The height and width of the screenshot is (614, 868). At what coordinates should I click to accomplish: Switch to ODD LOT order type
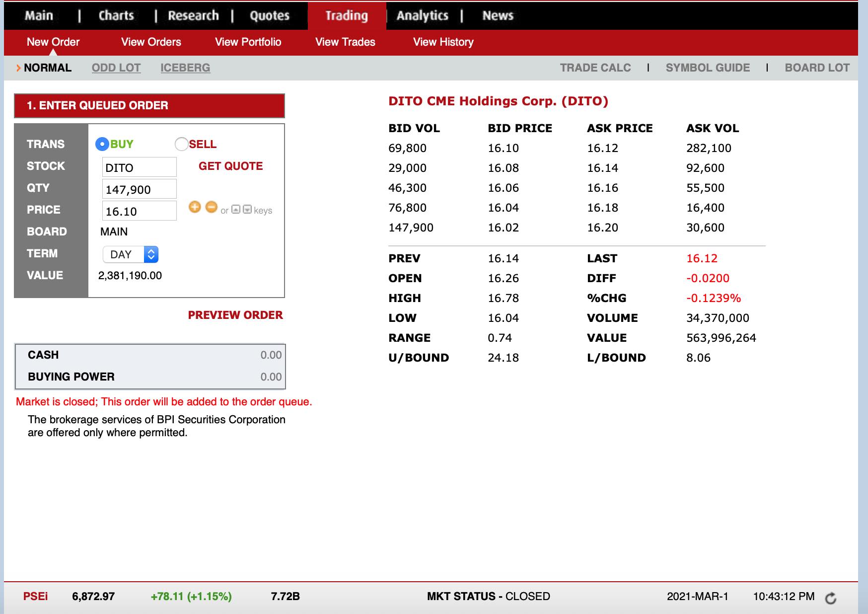tap(116, 68)
